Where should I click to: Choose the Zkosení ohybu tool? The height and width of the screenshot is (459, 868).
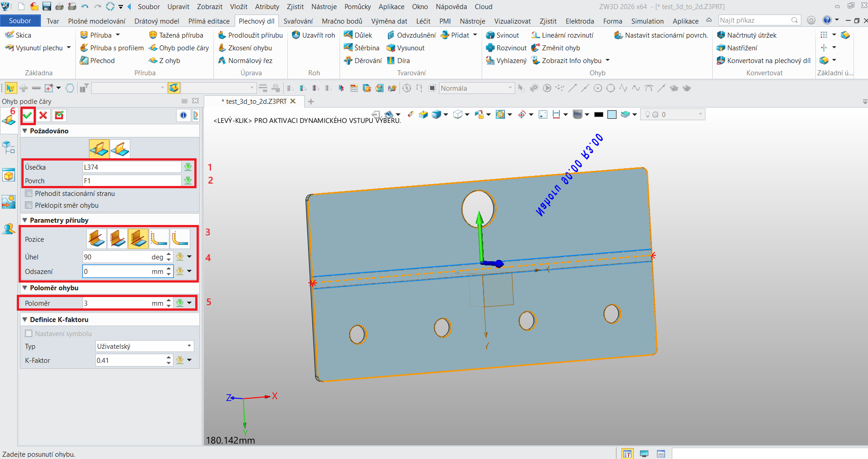245,48
